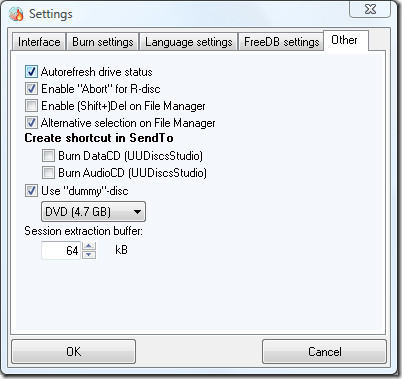Open the DVD (4.7 GB) dropdown
Image resolution: width=402 pixels, height=379 pixels.
(93, 212)
